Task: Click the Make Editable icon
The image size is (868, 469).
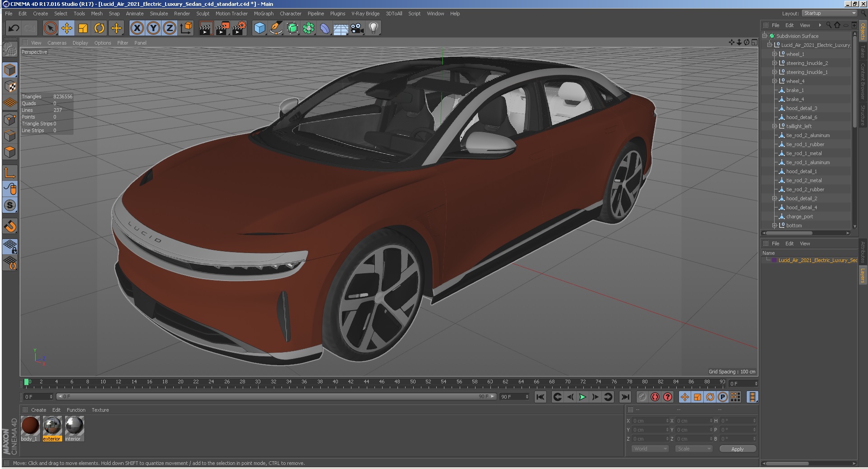Action: coord(10,49)
